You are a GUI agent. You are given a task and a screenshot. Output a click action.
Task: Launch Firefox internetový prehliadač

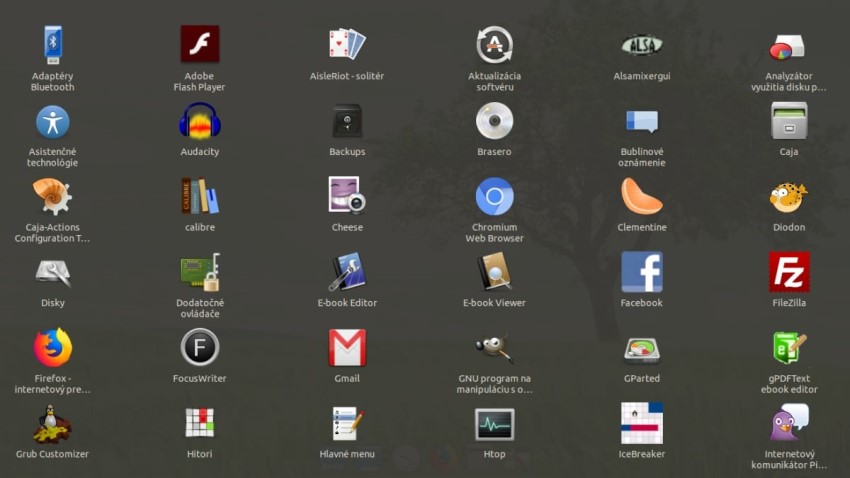coord(53,347)
